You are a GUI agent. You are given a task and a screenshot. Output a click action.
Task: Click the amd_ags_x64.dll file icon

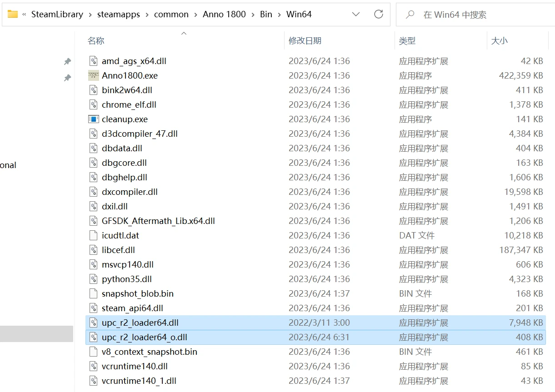pos(93,61)
